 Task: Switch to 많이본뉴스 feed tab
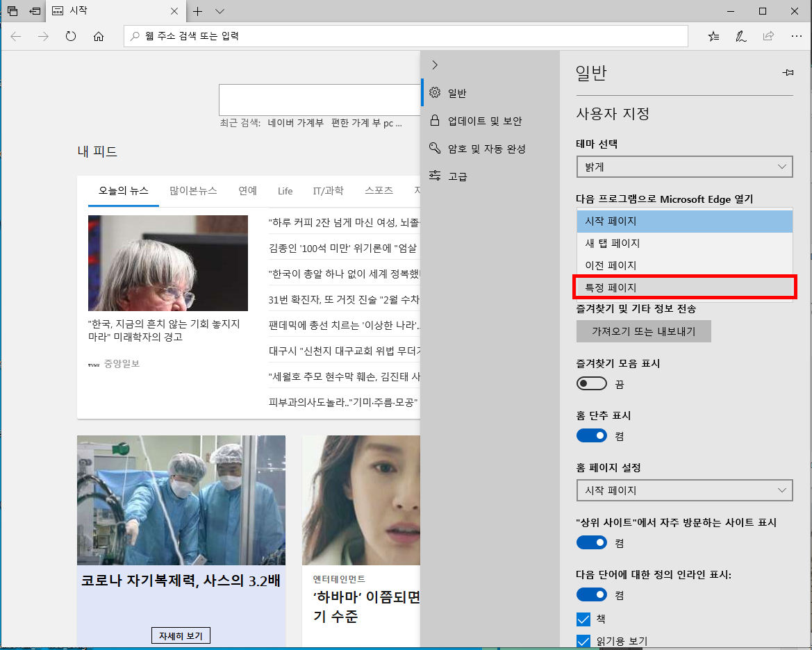[x=193, y=190]
